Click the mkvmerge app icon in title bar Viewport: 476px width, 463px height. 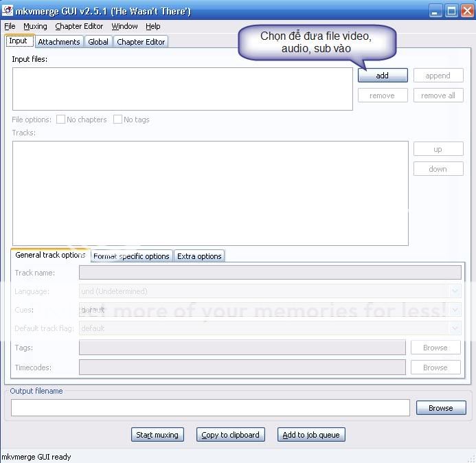[8, 10]
